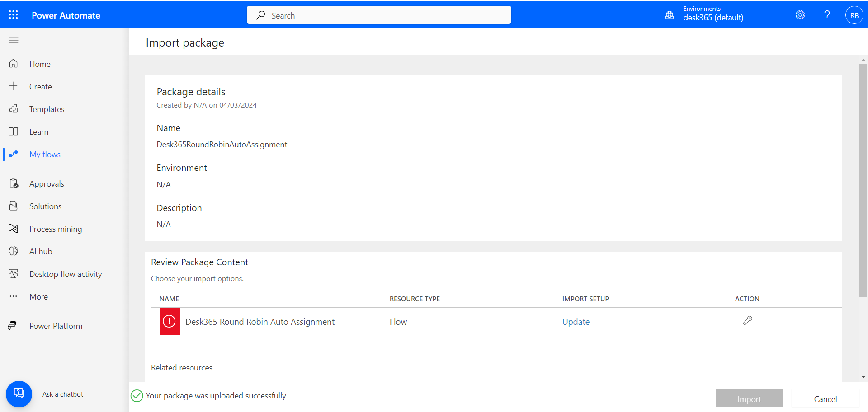Go to the Approvals section
This screenshot has width=868, height=412.
click(47, 183)
